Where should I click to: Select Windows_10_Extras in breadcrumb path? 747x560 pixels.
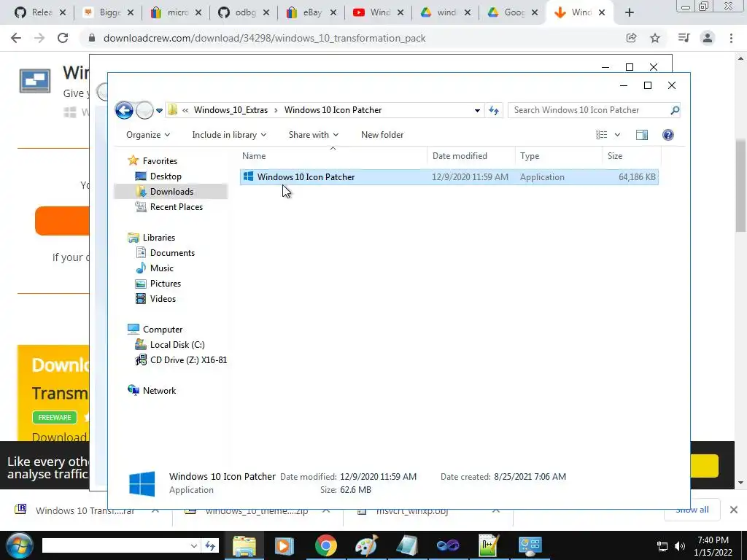point(231,110)
